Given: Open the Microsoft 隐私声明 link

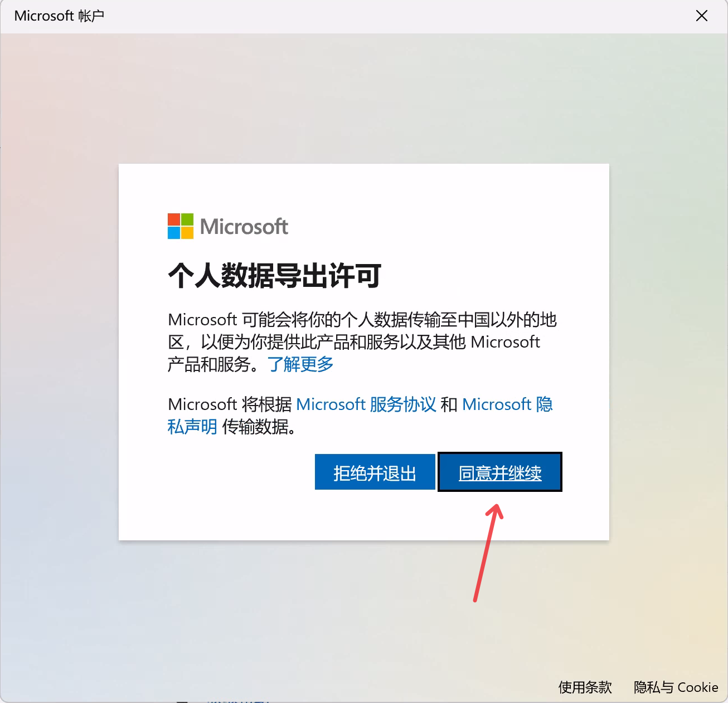Looking at the screenshot, I should click(x=507, y=404).
